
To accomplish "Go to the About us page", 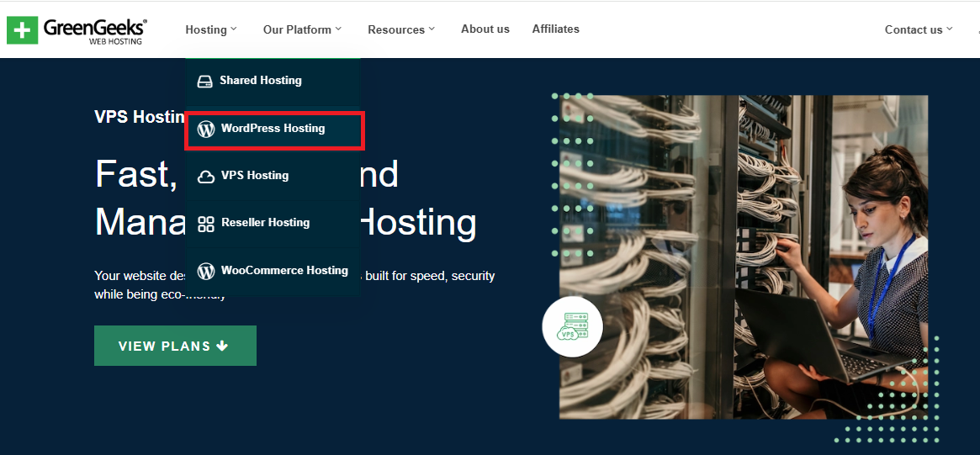I will coord(485,29).
